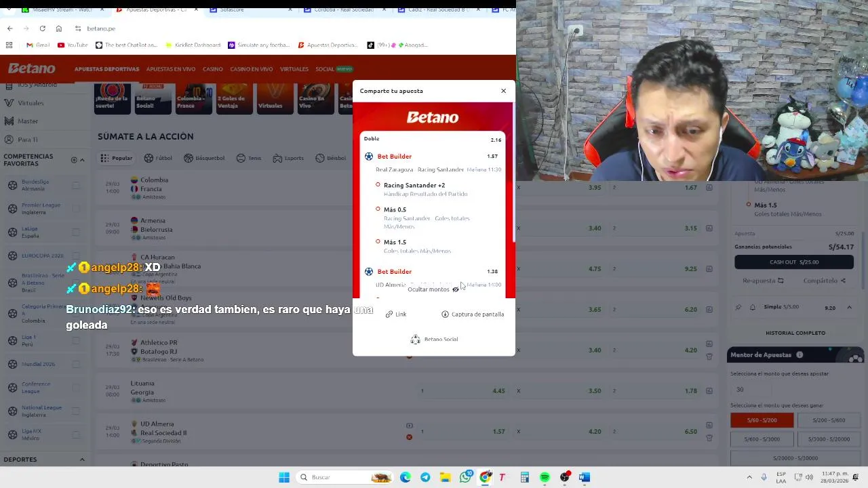Viewport: 868px width, 488px height.
Task: Check the Mundial 2026 checkbox
Action: (x=76, y=364)
